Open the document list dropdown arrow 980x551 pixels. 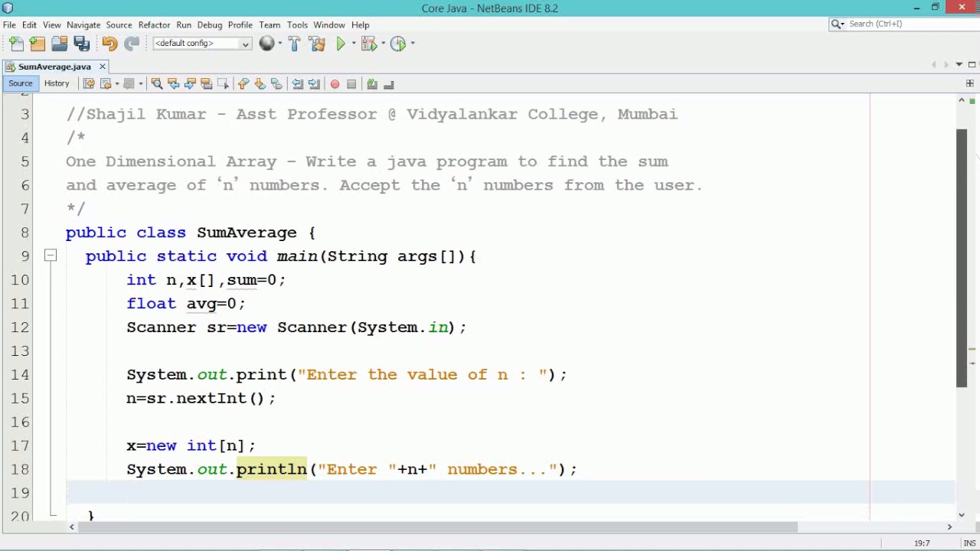coord(959,65)
